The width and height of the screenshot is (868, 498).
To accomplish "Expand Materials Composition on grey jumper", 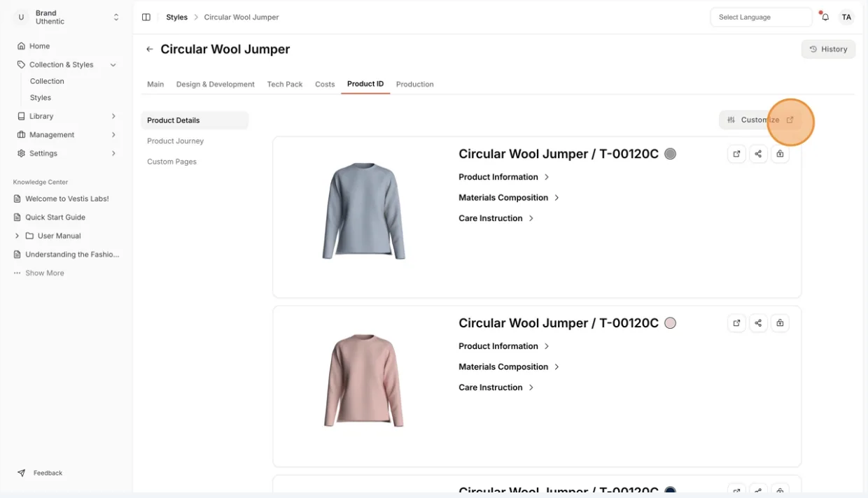I will (509, 198).
